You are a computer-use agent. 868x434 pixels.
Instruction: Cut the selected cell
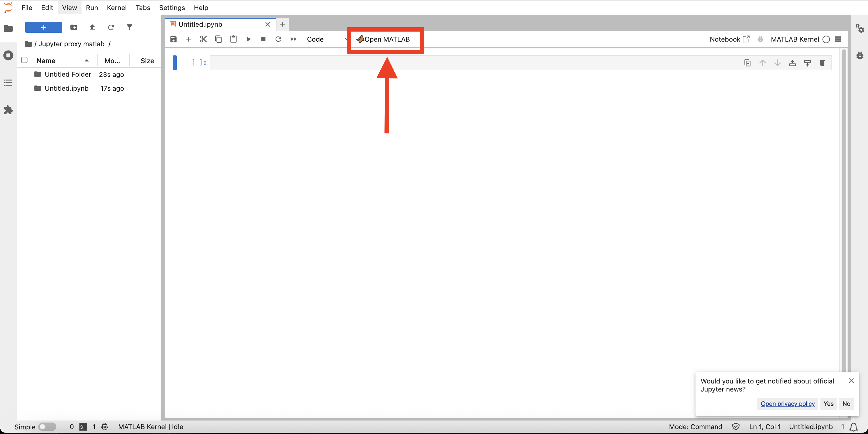(x=203, y=39)
